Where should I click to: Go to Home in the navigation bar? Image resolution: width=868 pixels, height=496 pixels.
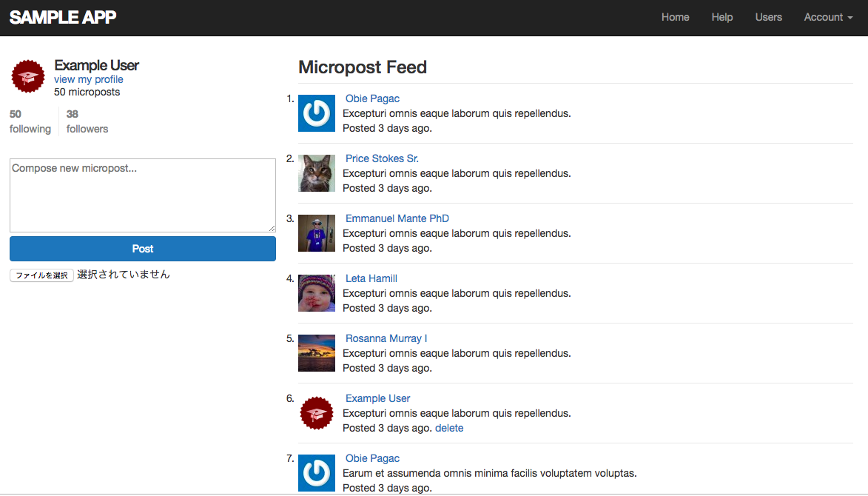pos(675,17)
